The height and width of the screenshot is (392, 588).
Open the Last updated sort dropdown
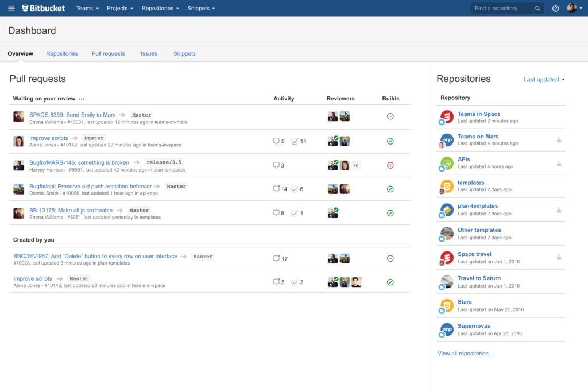pyautogui.click(x=544, y=79)
